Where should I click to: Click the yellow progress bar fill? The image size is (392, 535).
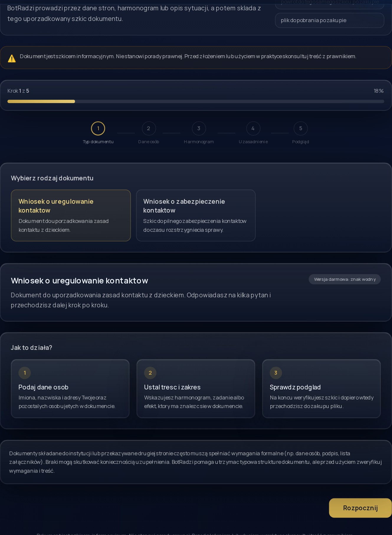pyautogui.click(x=41, y=102)
